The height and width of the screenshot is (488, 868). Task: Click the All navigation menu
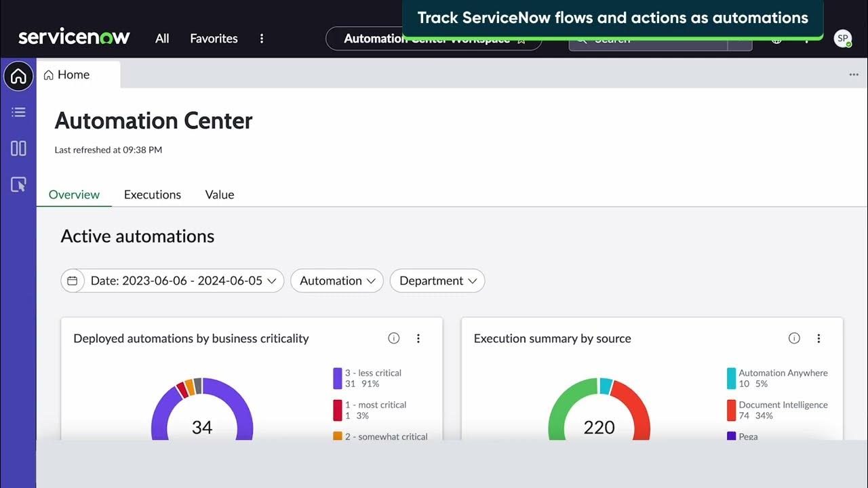pyautogui.click(x=161, y=39)
